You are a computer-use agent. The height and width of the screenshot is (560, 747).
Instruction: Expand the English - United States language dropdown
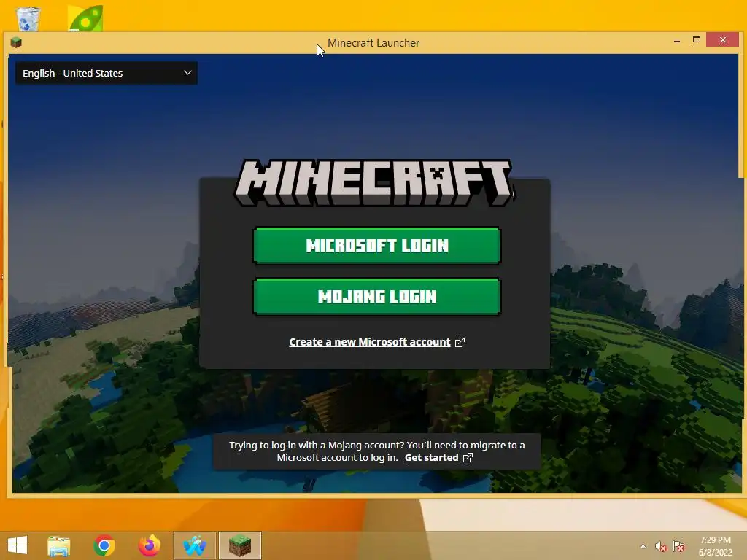tap(107, 74)
